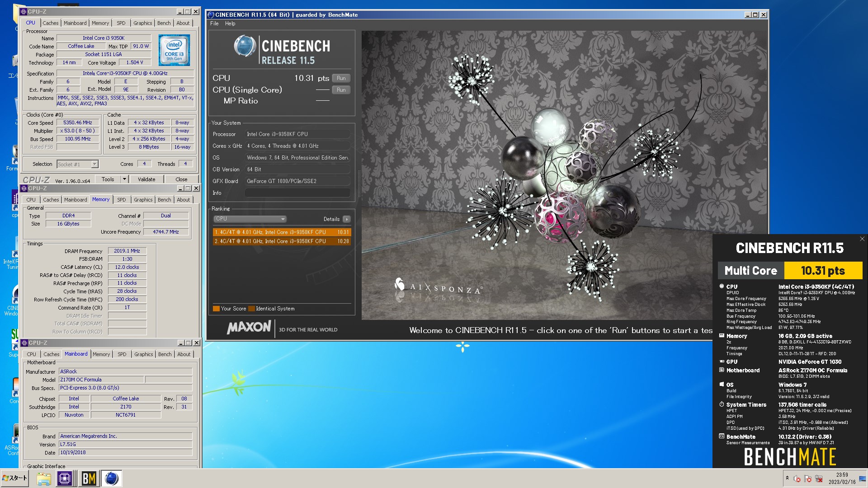Click the BENCHMATE logo in overlay panel
The height and width of the screenshot is (488, 868).
pyautogui.click(x=790, y=457)
